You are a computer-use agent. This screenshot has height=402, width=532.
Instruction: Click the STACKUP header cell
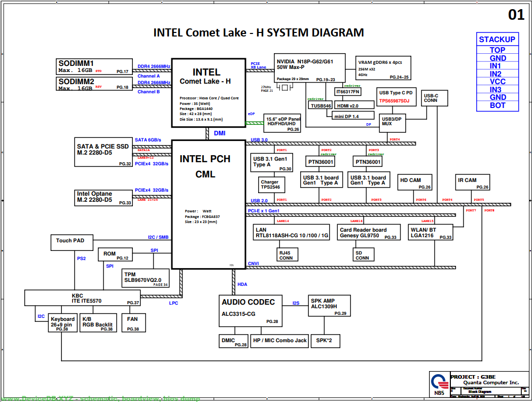click(498, 40)
